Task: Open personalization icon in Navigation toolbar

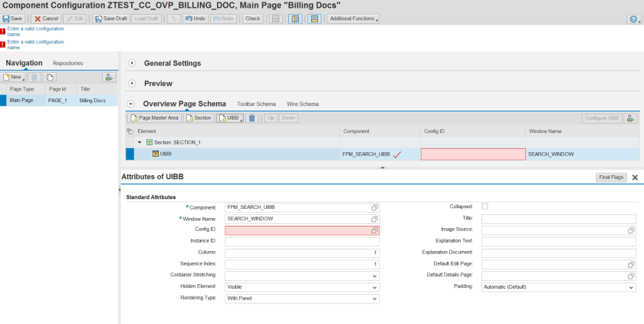Action: [109, 78]
